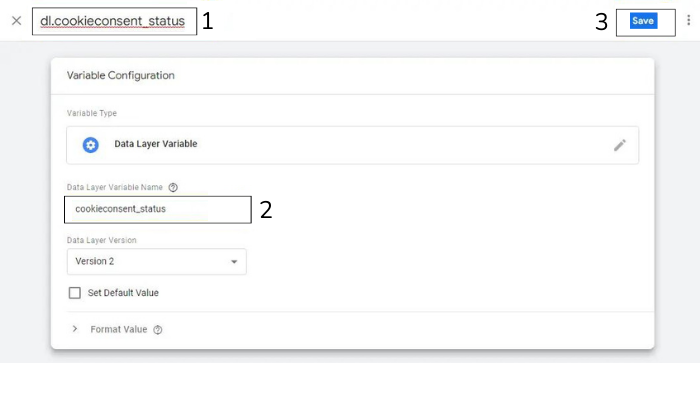Close the variable editor with the X
The image size is (700, 400).
pos(16,20)
